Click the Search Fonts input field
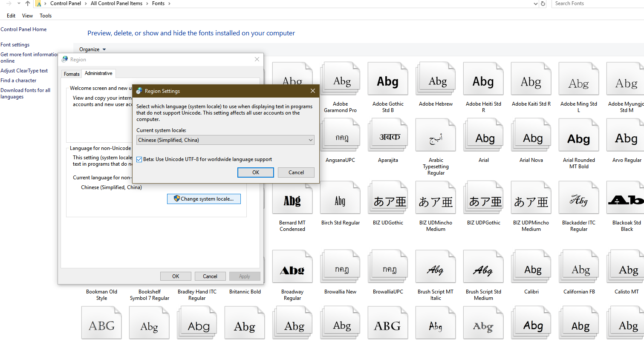 [x=598, y=3]
